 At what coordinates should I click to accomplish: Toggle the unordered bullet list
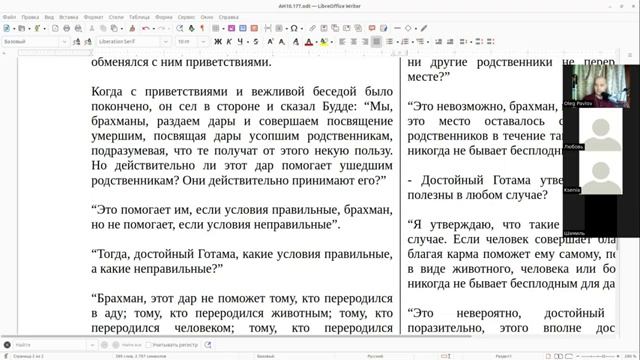[390, 42]
